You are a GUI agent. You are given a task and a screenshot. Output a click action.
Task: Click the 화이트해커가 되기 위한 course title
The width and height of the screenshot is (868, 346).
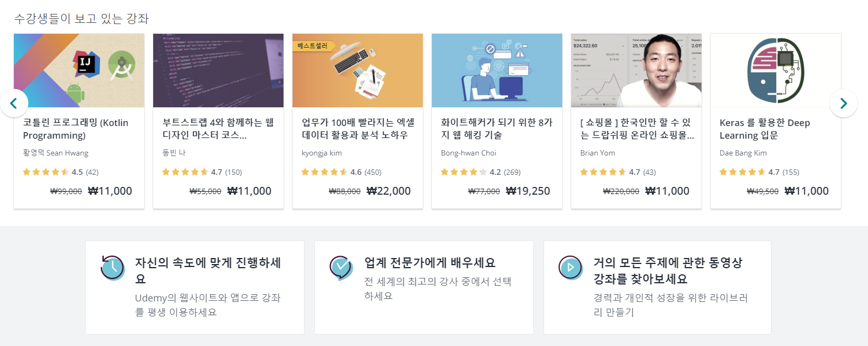coord(496,129)
